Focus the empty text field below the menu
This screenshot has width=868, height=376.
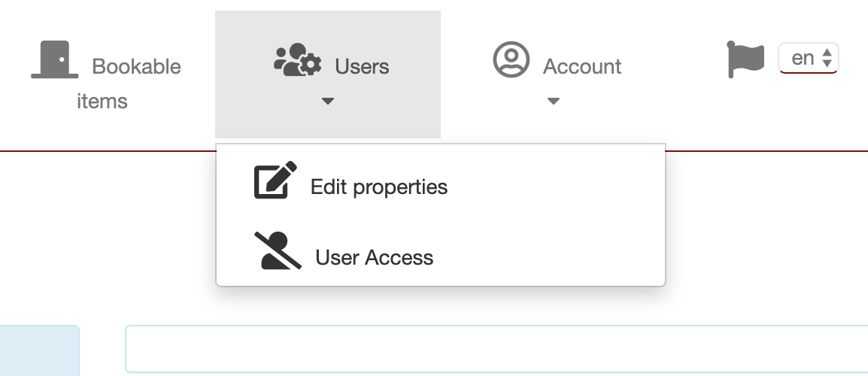496,350
